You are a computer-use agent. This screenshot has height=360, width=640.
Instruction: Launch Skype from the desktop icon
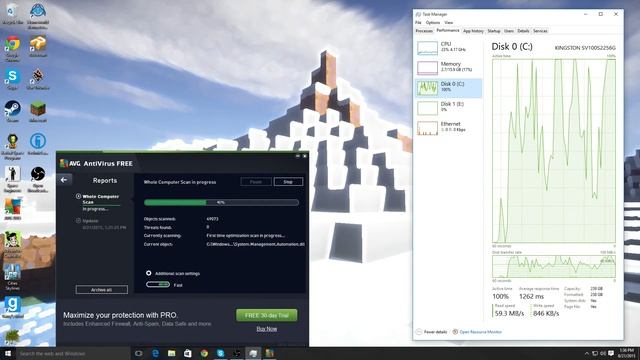pos(13,80)
